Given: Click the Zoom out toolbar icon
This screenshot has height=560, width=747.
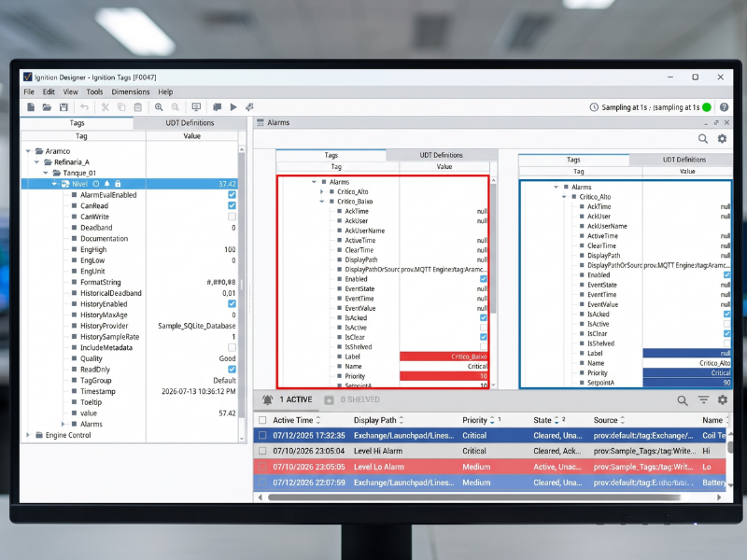Looking at the screenshot, I should pos(176,107).
